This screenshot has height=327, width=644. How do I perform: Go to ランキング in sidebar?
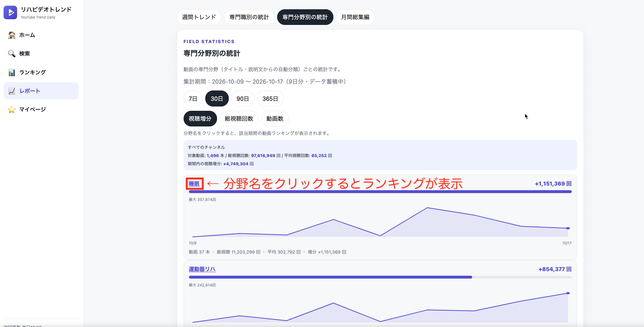pos(41,72)
